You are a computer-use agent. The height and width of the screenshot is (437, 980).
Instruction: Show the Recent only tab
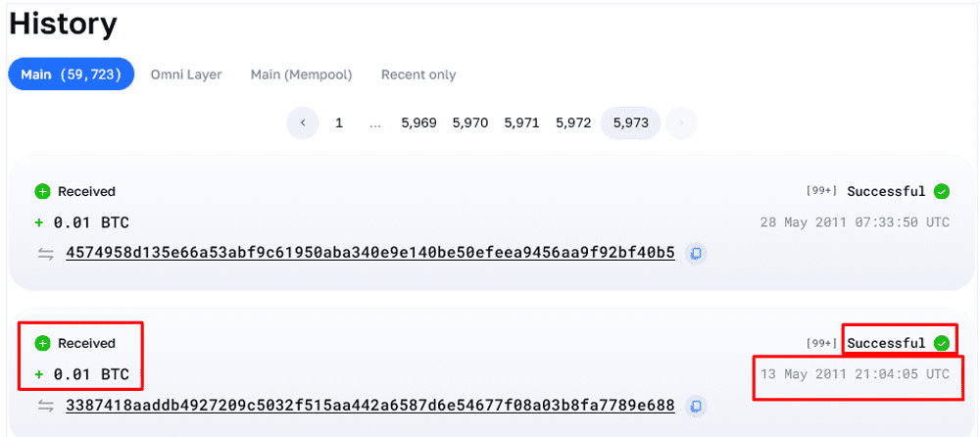coord(418,74)
